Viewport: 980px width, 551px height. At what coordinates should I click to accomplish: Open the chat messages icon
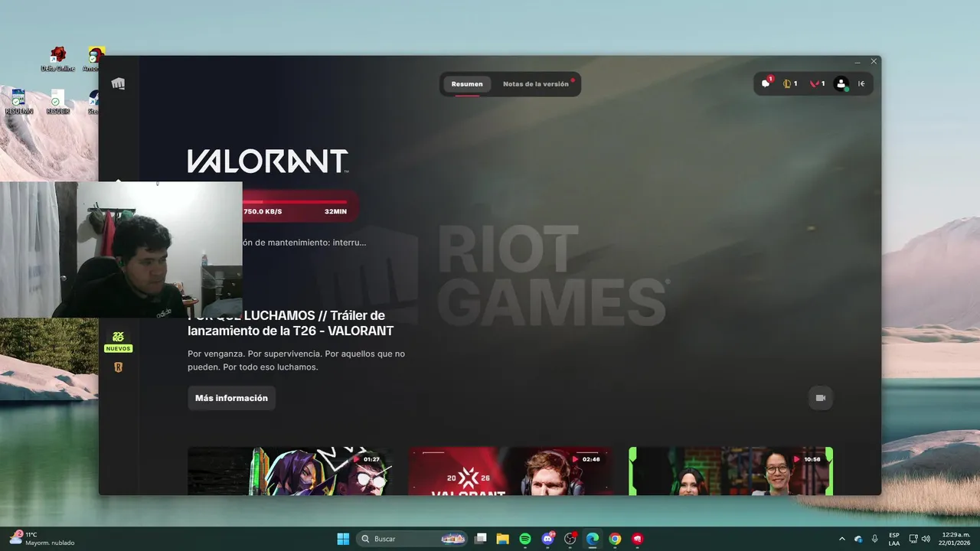pyautogui.click(x=766, y=83)
